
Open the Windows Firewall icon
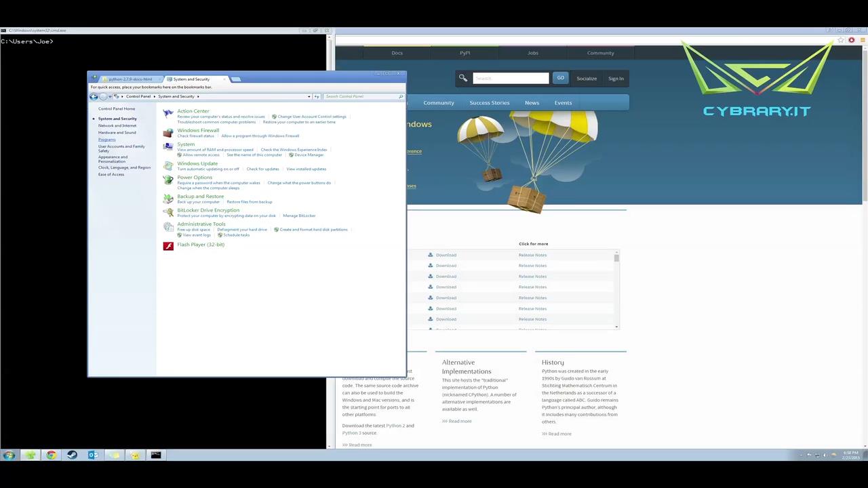click(x=168, y=133)
